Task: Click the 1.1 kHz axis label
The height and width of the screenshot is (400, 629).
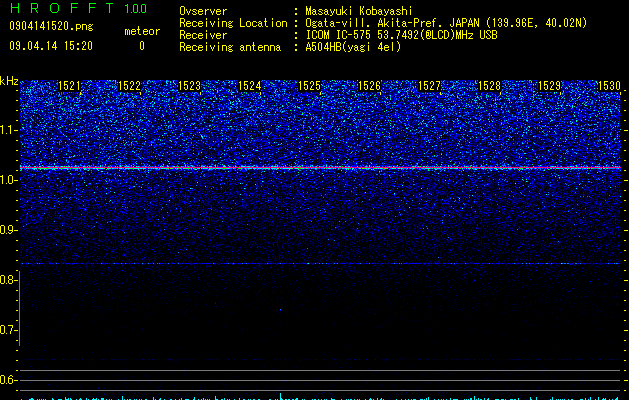Action: coord(8,130)
